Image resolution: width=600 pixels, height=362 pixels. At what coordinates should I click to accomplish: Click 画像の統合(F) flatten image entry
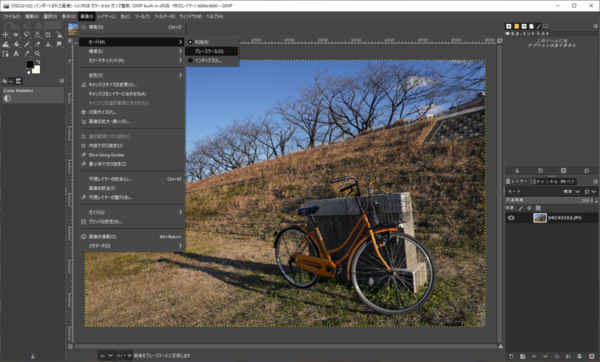coord(132,188)
